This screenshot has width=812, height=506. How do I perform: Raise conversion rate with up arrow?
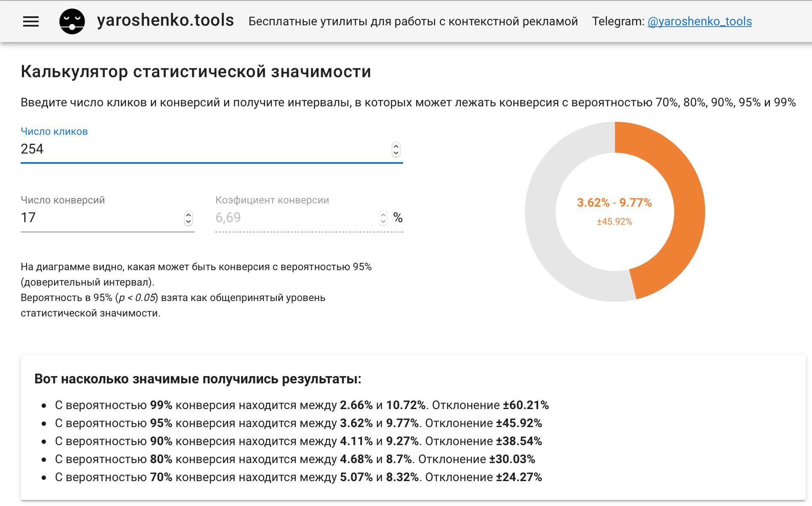point(383,214)
